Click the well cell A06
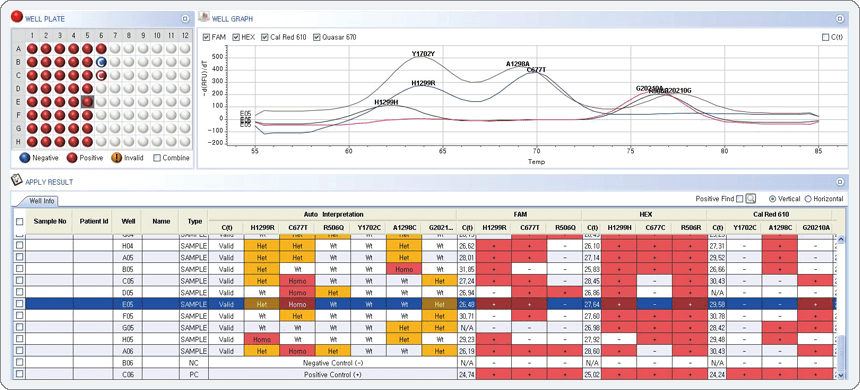 point(128,351)
